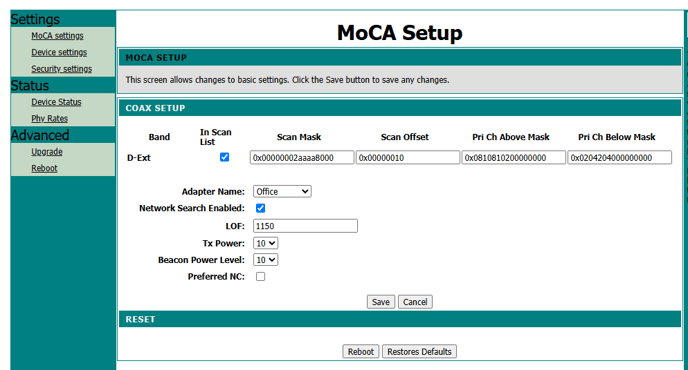
Task: Click the Restores Defaults button
Action: pos(419,352)
